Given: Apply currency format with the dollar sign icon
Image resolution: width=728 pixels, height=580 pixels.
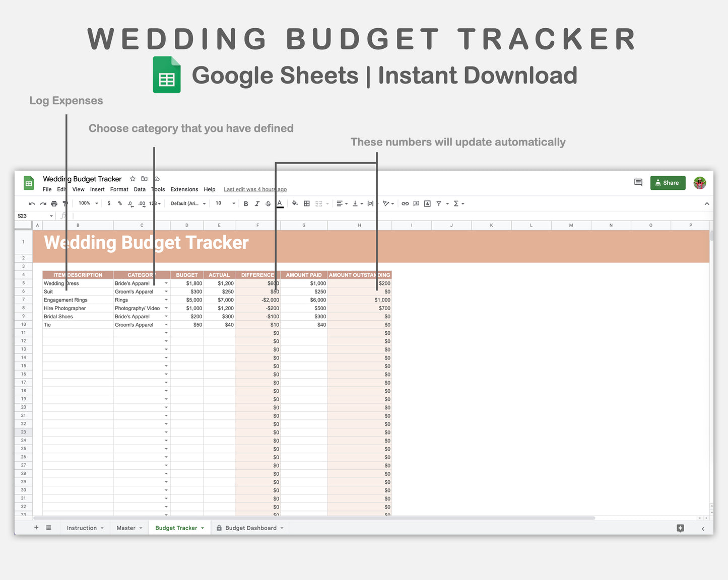Looking at the screenshot, I should (x=109, y=203).
